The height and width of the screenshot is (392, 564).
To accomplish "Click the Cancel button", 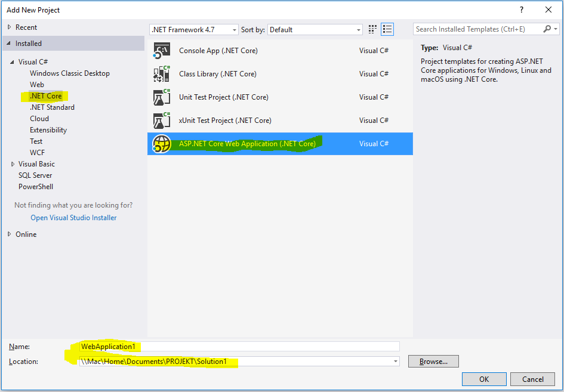I will 533,379.
